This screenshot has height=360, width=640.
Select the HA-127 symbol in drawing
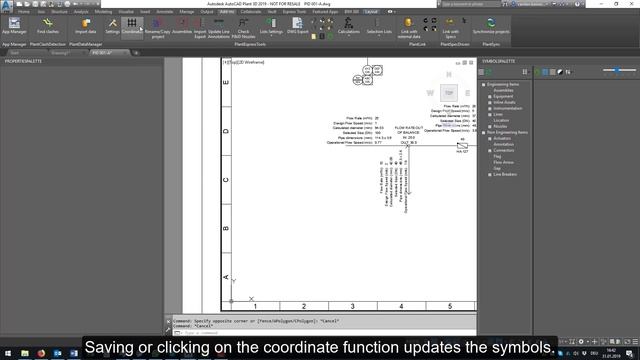pos(462,146)
